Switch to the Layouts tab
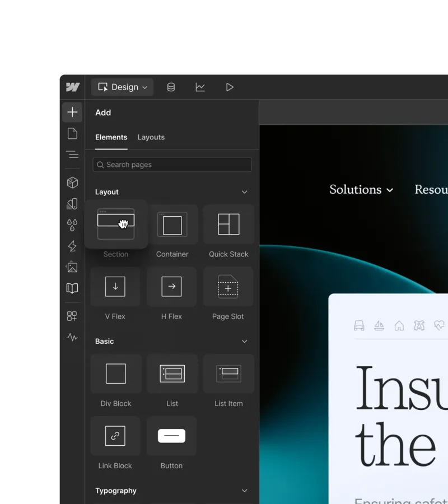The height and width of the screenshot is (504, 448). (x=151, y=137)
